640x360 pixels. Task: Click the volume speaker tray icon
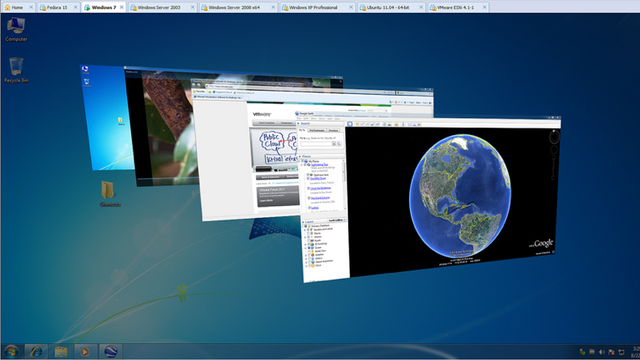[602, 352]
